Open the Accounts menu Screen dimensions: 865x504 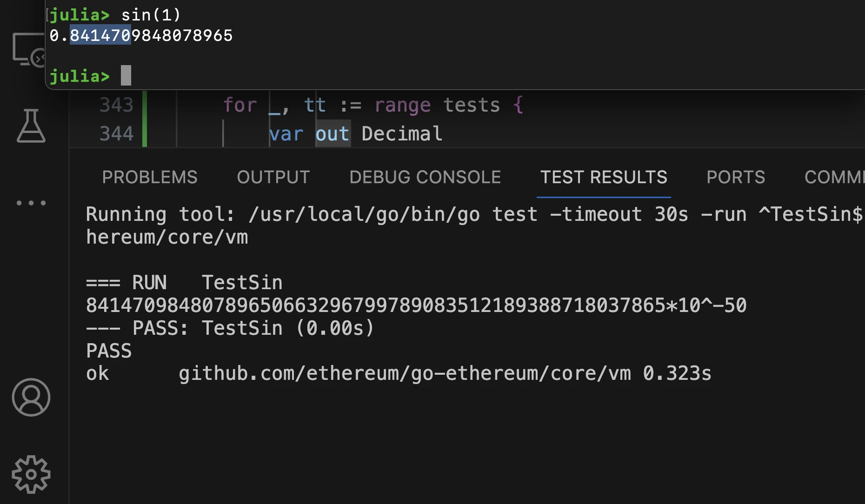click(31, 397)
